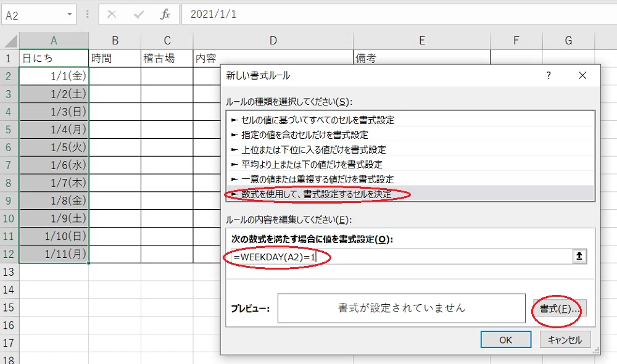The height and width of the screenshot is (364, 617).
Task: Click the Select All corner triangle
Action: (10, 41)
